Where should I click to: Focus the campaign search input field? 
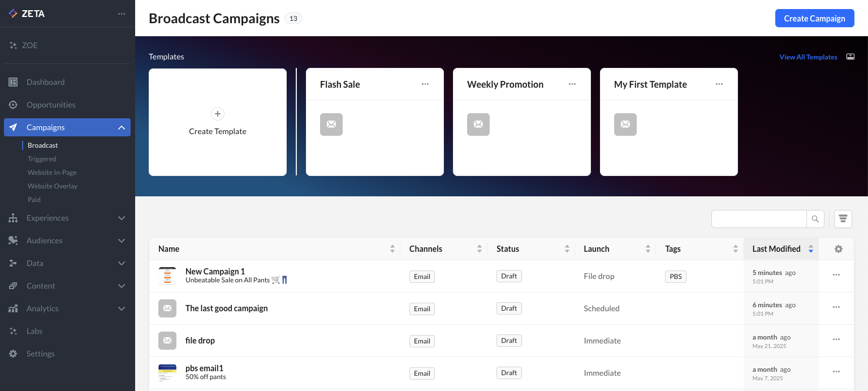[758, 219]
